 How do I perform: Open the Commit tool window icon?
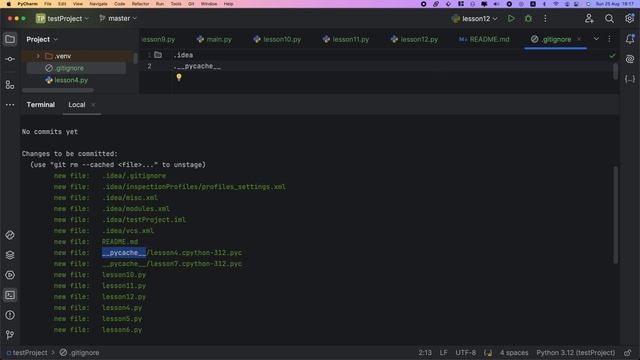[x=10, y=59]
